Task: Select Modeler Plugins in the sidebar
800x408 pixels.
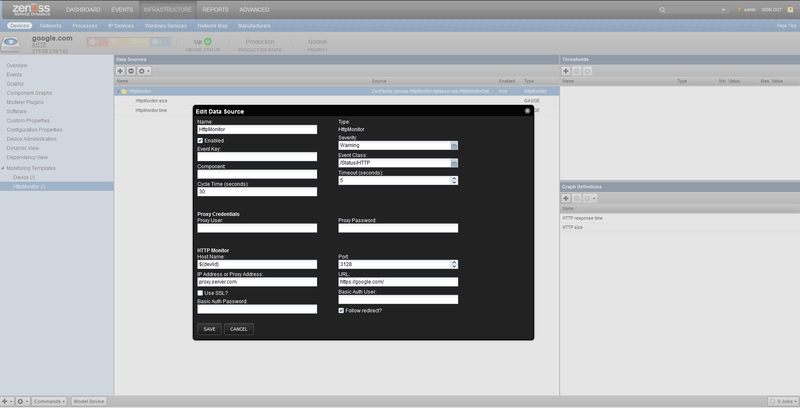Action: coord(25,102)
